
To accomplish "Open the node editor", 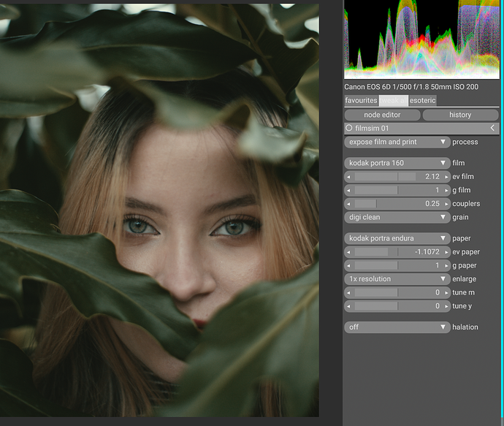I will click(382, 115).
